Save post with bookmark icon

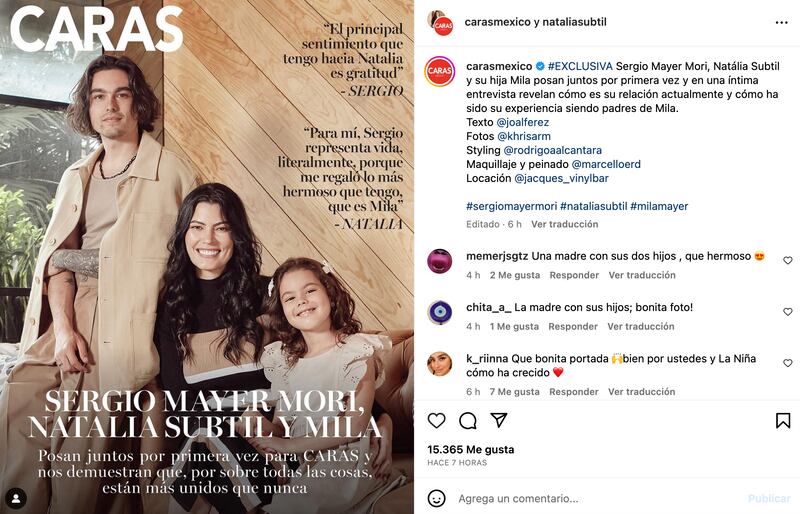click(x=783, y=421)
